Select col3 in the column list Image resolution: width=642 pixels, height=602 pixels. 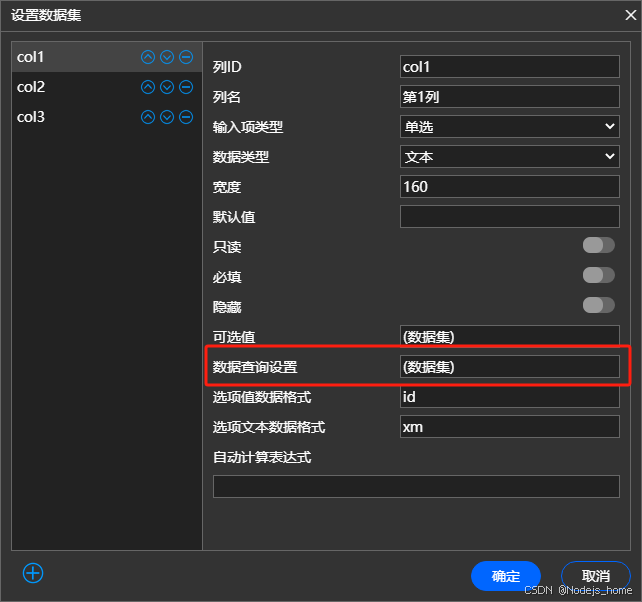[x=107, y=117]
